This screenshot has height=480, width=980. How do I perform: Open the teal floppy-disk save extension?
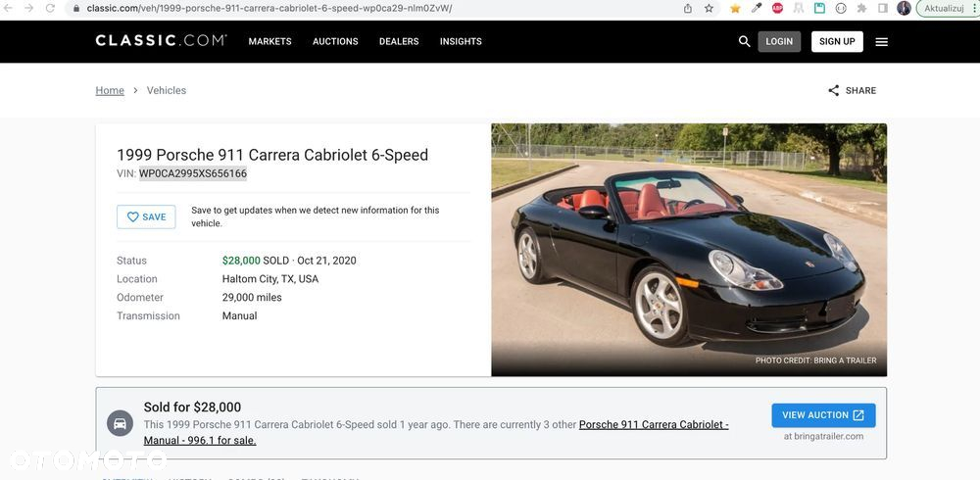(819, 8)
